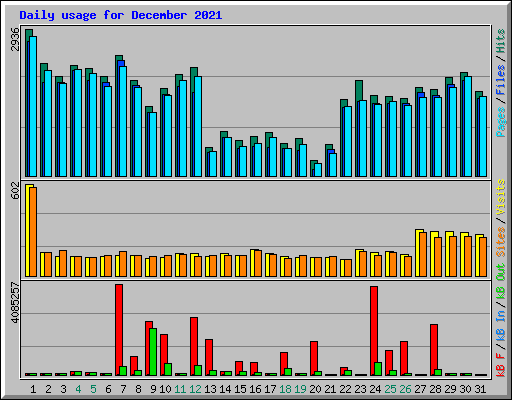Click day 31 on the x-axis

point(480,389)
